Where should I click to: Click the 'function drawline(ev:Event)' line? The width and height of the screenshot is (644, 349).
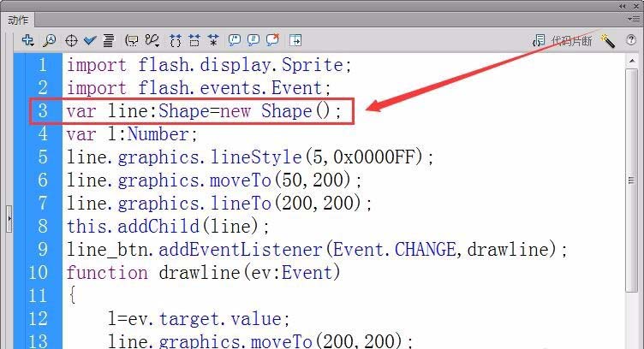point(204,272)
